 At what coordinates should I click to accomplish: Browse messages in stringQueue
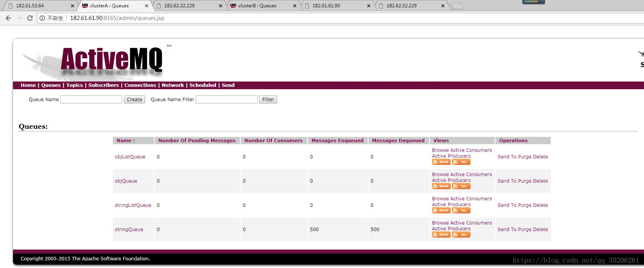point(440,223)
